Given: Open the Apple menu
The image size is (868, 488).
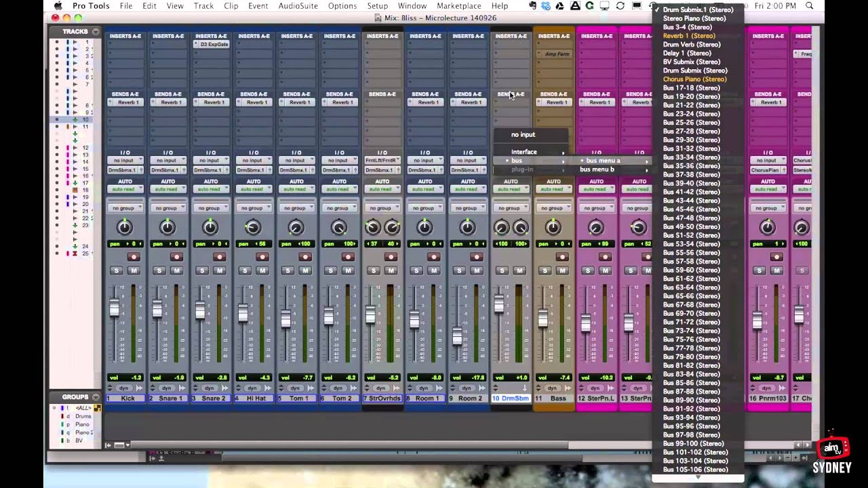Looking at the screenshot, I should 59,5.
